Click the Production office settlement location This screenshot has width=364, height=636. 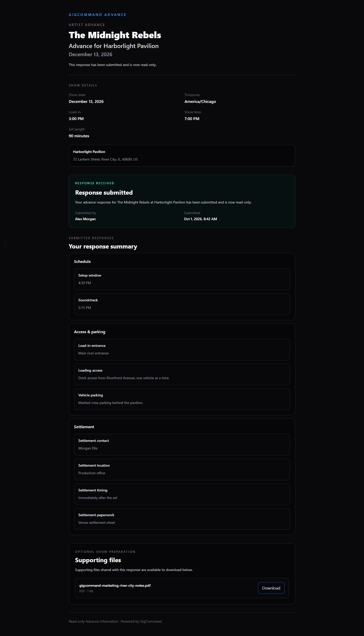coord(92,473)
